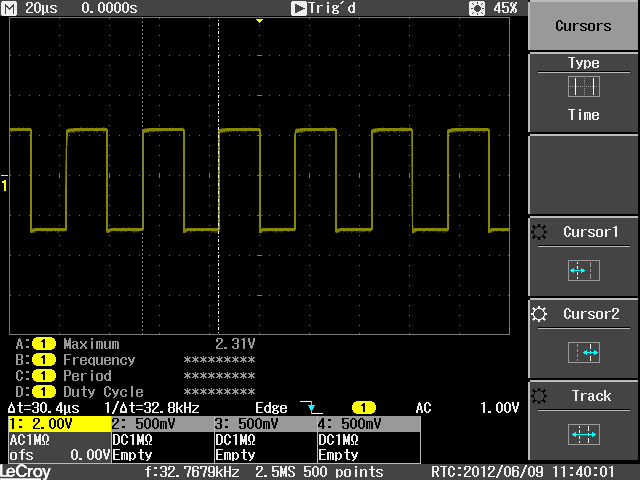Click the falling edge slope icon
This screenshot has width=640, height=480.
click(x=311, y=407)
